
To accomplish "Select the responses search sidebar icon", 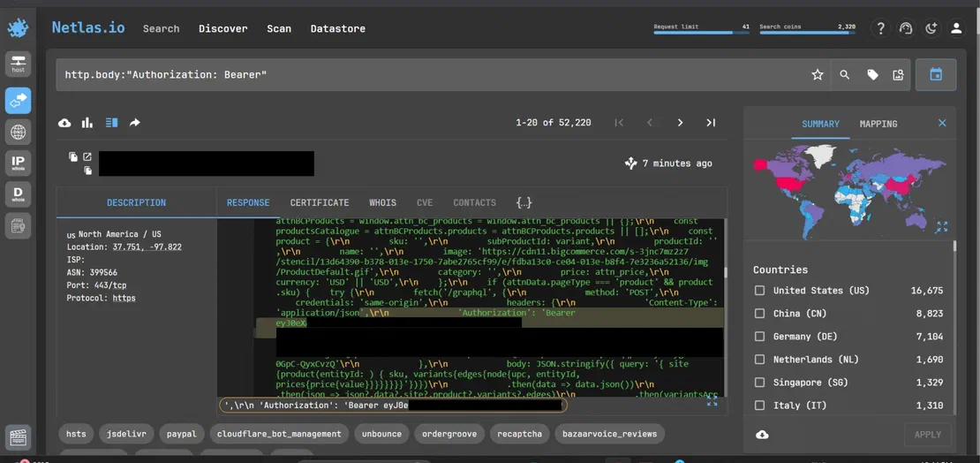I will point(19,100).
